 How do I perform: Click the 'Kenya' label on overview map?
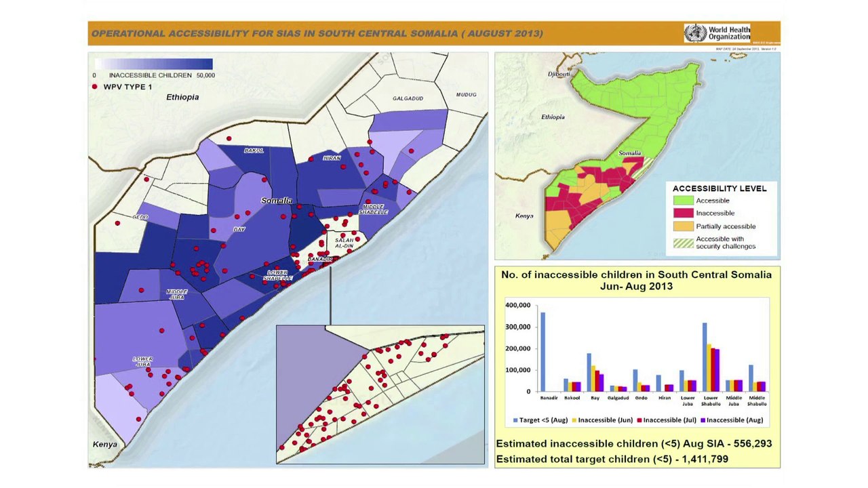point(524,216)
